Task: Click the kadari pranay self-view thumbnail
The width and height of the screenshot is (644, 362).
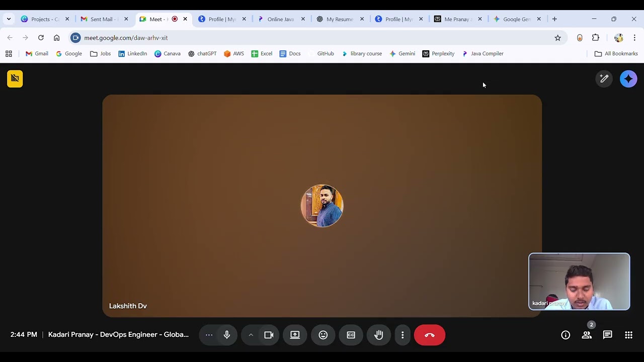Action: pos(579,282)
